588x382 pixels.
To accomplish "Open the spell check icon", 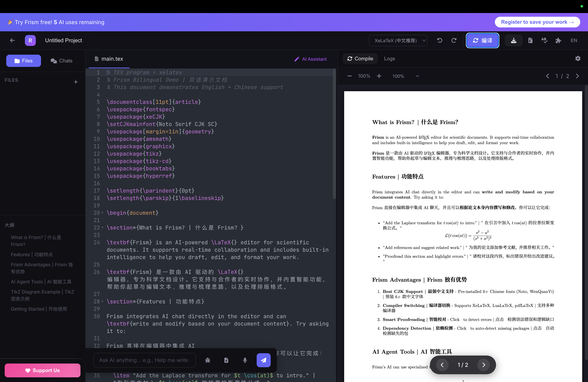I will pos(544,40).
